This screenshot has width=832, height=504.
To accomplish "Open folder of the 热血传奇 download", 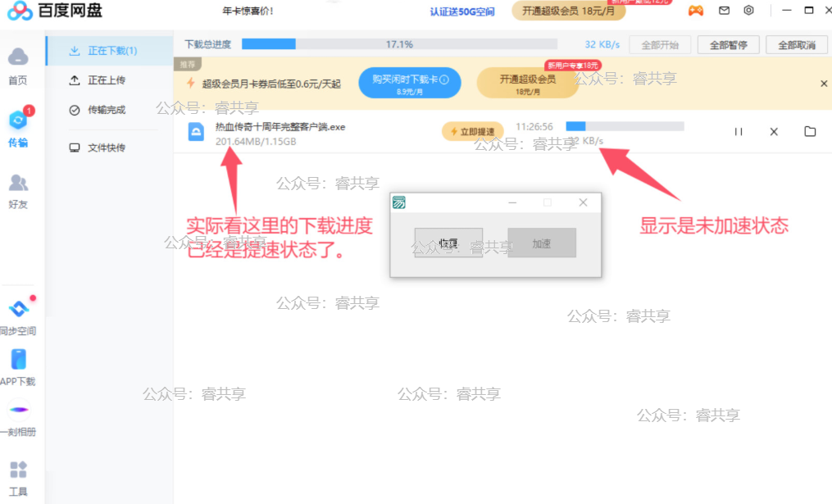I will 810,131.
